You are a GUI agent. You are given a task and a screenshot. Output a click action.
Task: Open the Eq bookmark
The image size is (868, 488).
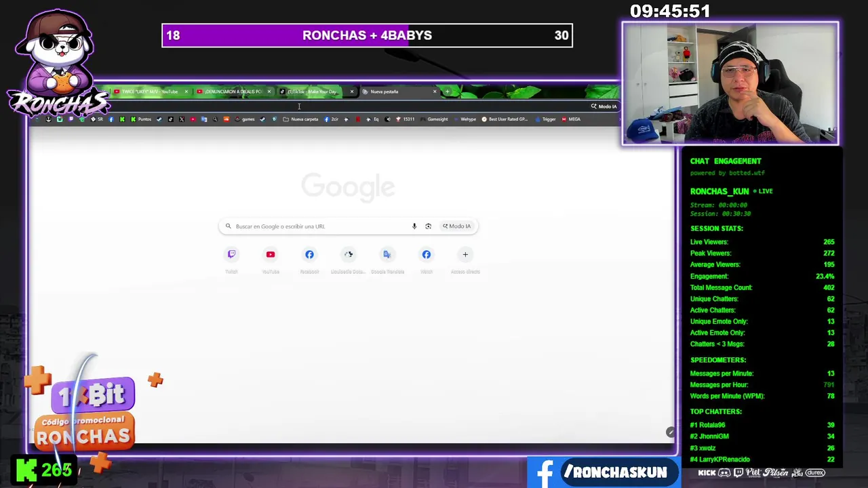click(x=372, y=119)
